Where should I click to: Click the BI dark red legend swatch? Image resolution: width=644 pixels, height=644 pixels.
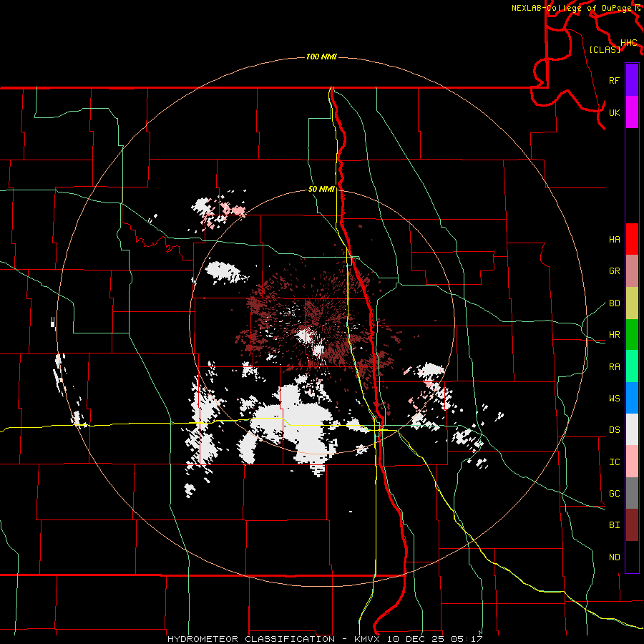coord(632,525)
